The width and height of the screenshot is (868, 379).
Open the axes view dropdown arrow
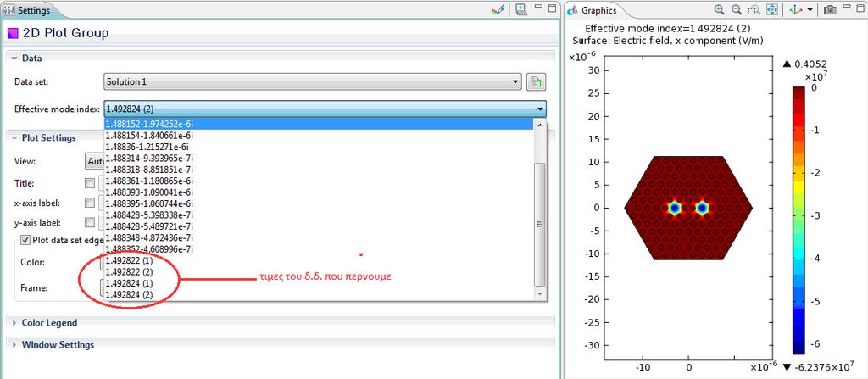click(810, 10)
